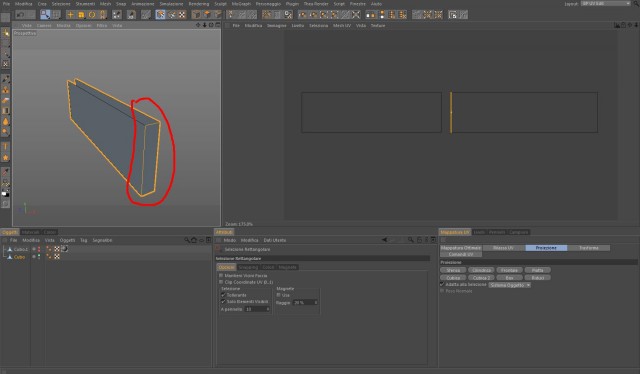
Task: Click the material tag on Cubo.1
Action: (64, 249)
